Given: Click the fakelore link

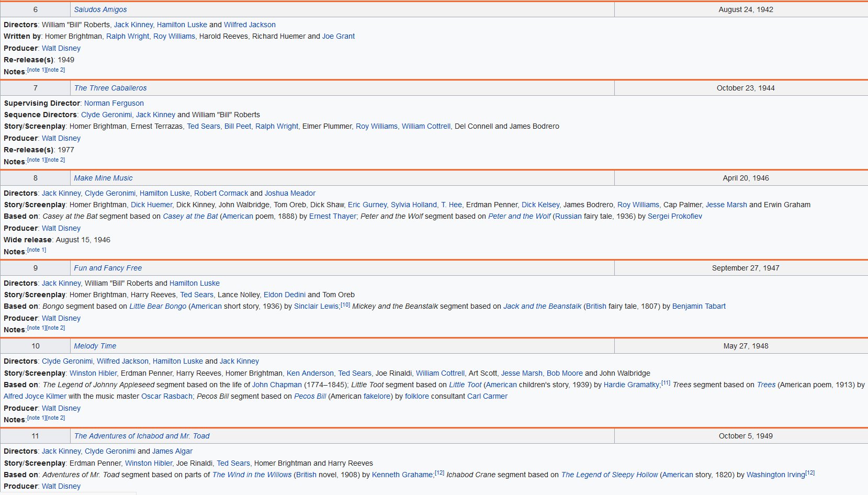Looking at the screenshot, I should point(377,396).
